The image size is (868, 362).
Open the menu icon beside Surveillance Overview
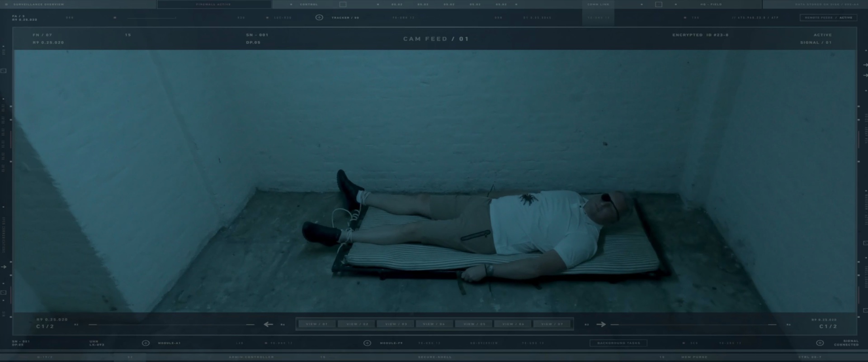coord(6,5)
